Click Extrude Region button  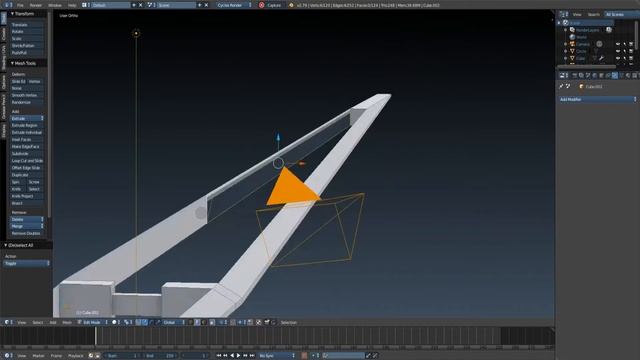[27, 125]
